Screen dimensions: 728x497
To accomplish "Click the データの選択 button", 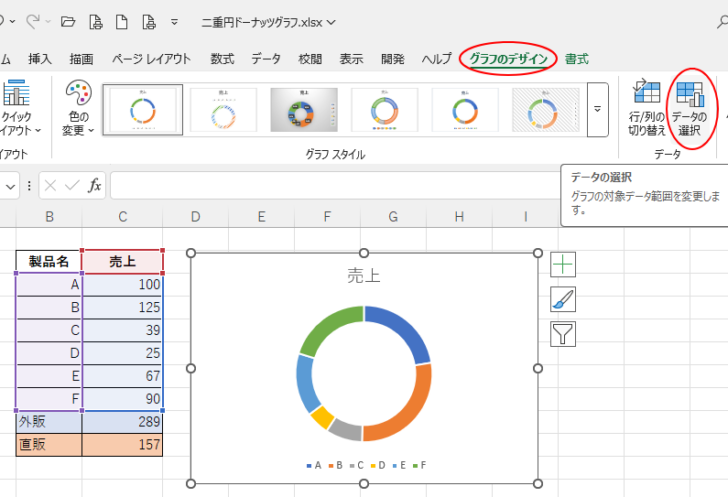I will [689, 108].
